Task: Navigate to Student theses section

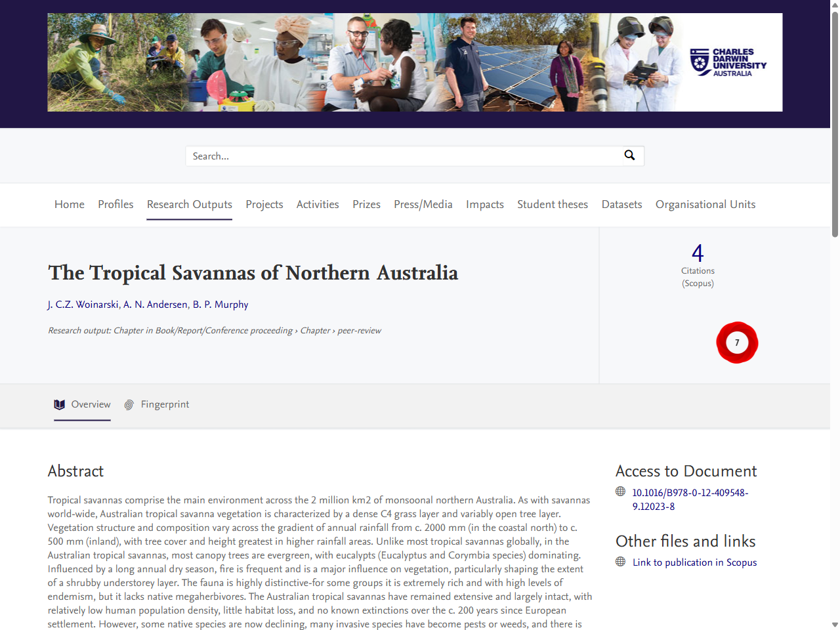Action: (x=553, y=204)
